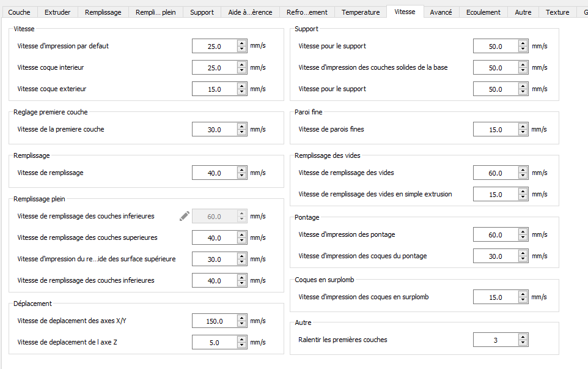
Task: Increase Vitesse de parois fines value
Action: coord(523,126)
